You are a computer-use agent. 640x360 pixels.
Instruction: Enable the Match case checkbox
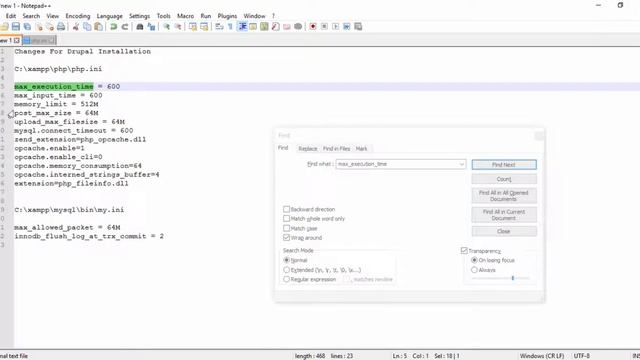pyautogui.click(x=287, y=228)
